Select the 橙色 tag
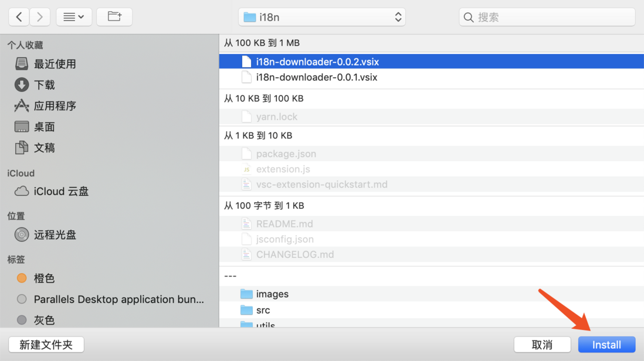This screenshot has height=361, width=644. point(44,278)
